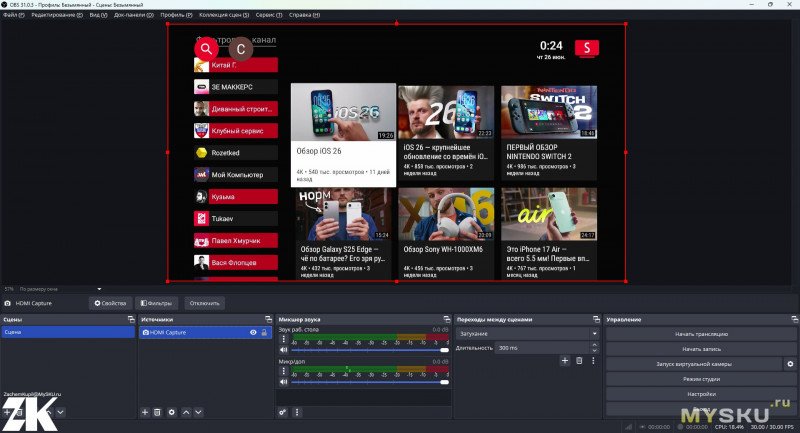Undock the Управление panel
Image resolution: width=800 pixels, height=433 pixels.
point(794,319)
